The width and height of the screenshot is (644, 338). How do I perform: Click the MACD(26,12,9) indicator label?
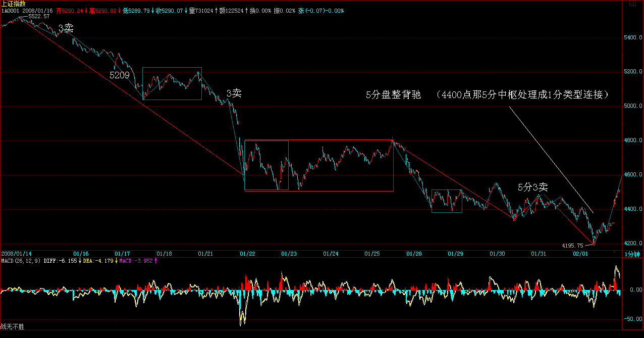point(20,261)
